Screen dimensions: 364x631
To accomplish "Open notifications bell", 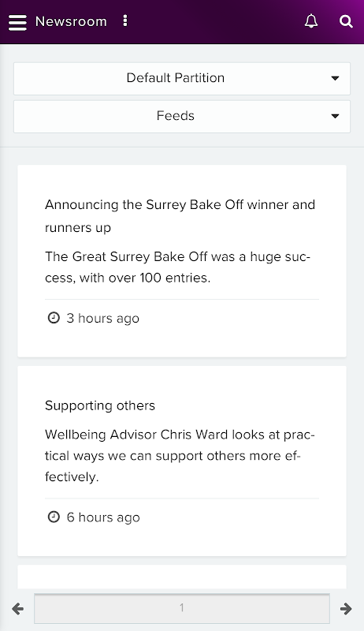I will point(311,21).
